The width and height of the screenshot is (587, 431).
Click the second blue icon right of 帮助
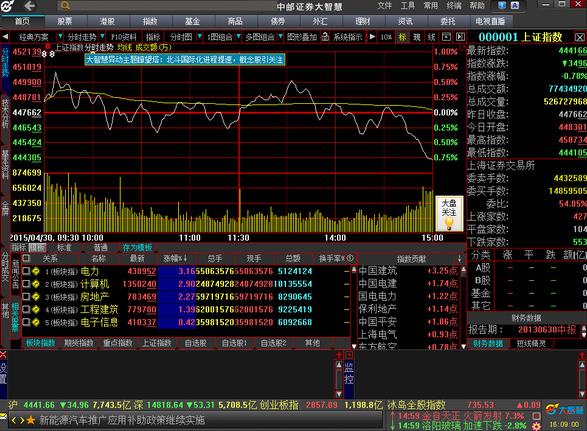click(515, 5)
